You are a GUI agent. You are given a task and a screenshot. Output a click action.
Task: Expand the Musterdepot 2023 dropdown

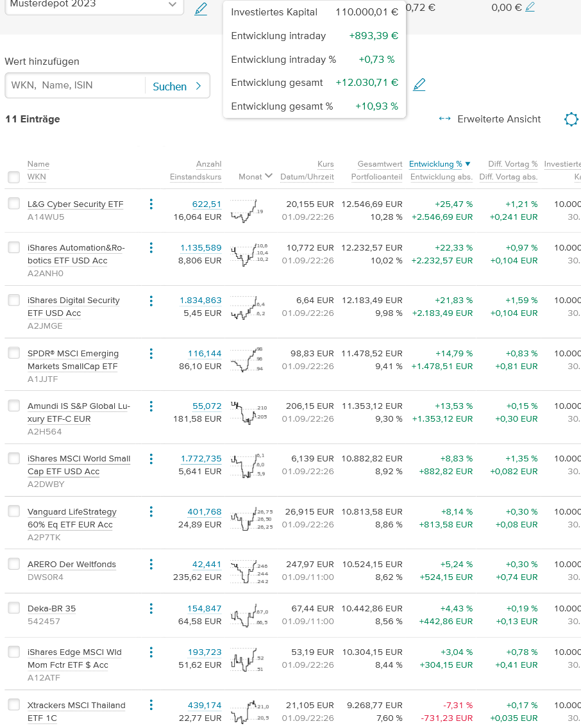pyautogui.click(x=172, y=5)
